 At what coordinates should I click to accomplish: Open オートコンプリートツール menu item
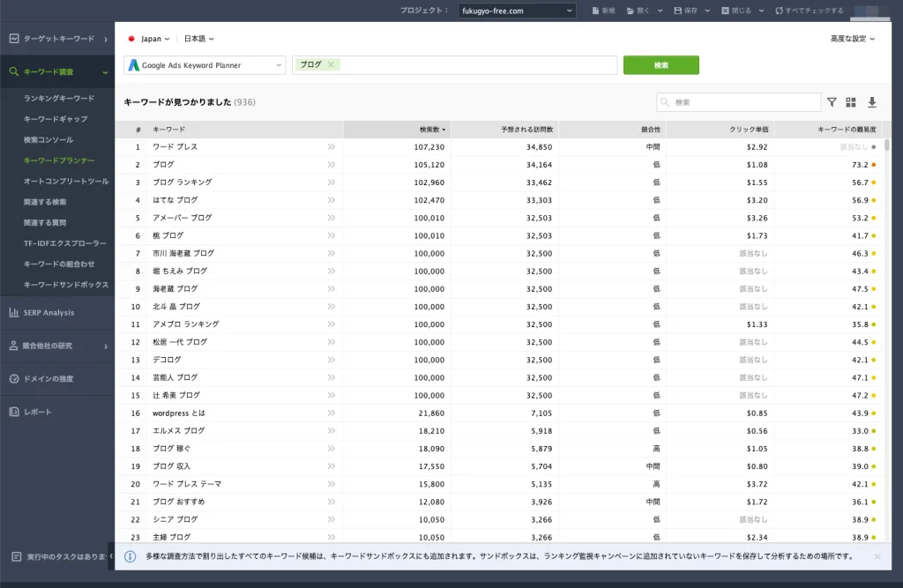pyautogui.click(x=65, y=182)
